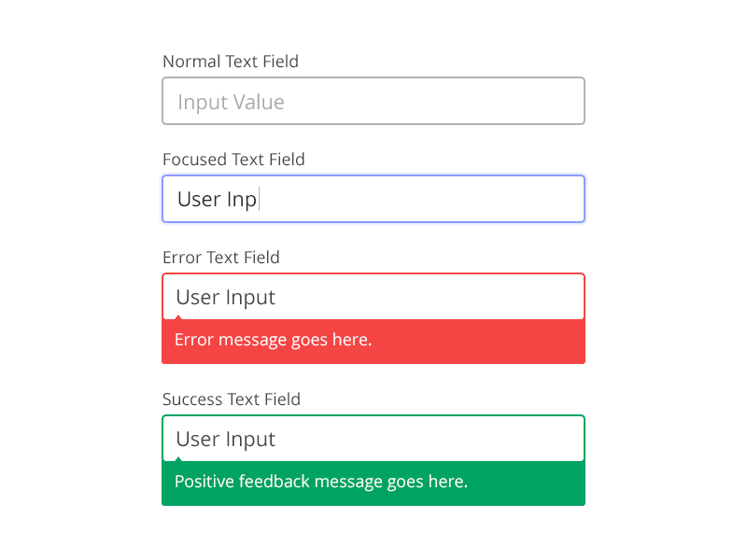
Task: Focus the blue-outlined Focused Text Field input
Action: pos(373,199)
